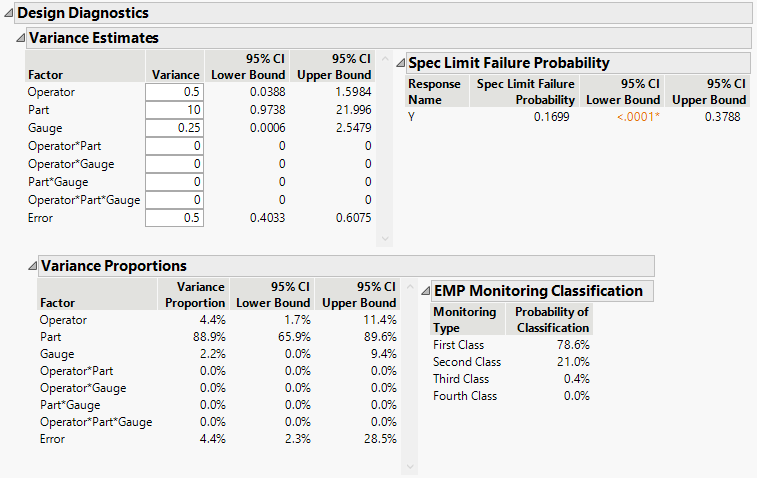The height and width of the screenshot is (478, 757).
Task: Collapse the Design Diagnostics outline triangle
Action: click(9, 13)
